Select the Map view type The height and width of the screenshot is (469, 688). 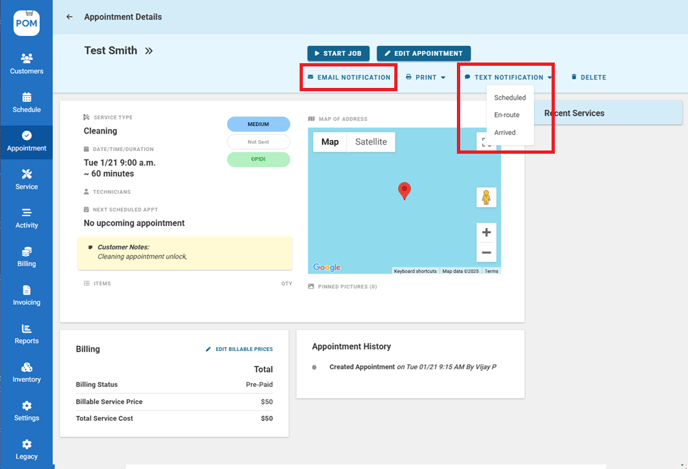coord(330,142)
